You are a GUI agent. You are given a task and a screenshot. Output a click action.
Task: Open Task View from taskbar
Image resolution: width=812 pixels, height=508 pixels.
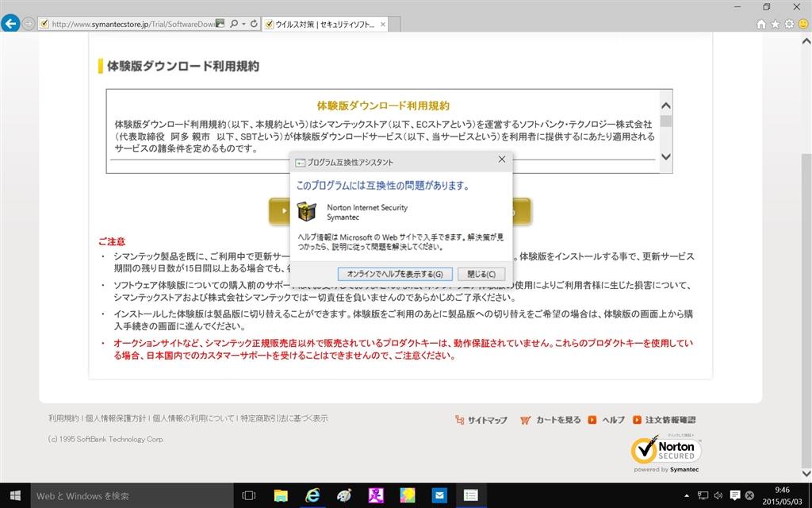pos(249,495)
